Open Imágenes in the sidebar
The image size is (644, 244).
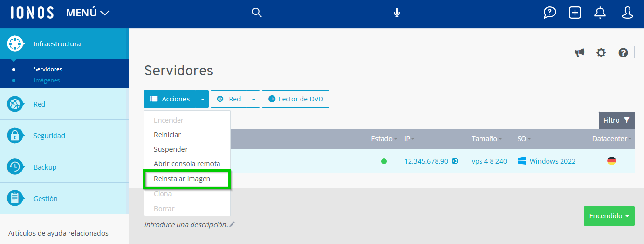(x=47, y=80)
